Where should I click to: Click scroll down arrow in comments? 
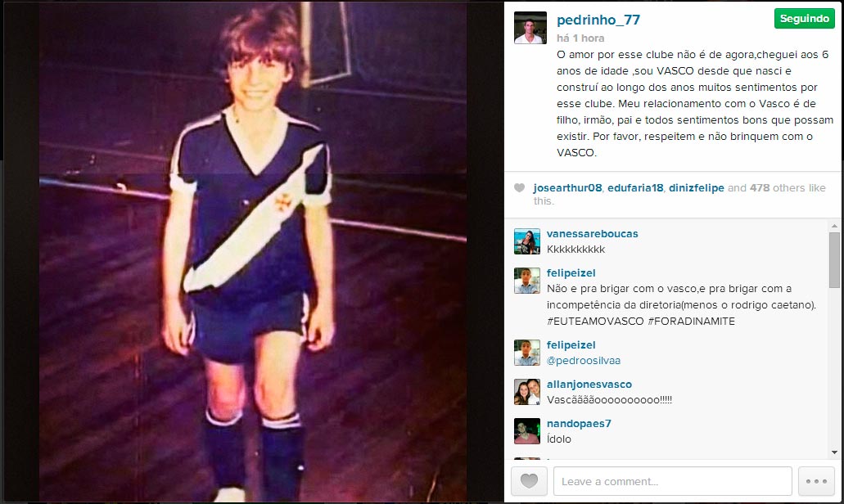[x=834, y=453]
